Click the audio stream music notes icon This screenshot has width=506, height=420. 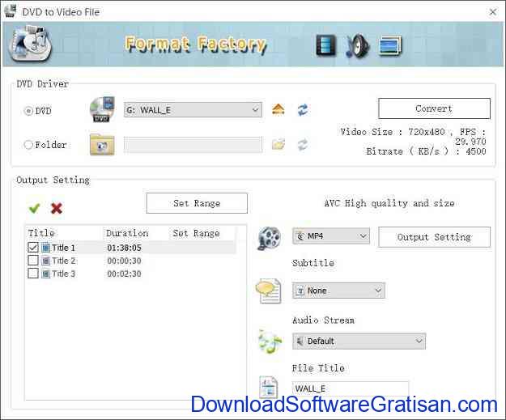[x=270, y=342]
